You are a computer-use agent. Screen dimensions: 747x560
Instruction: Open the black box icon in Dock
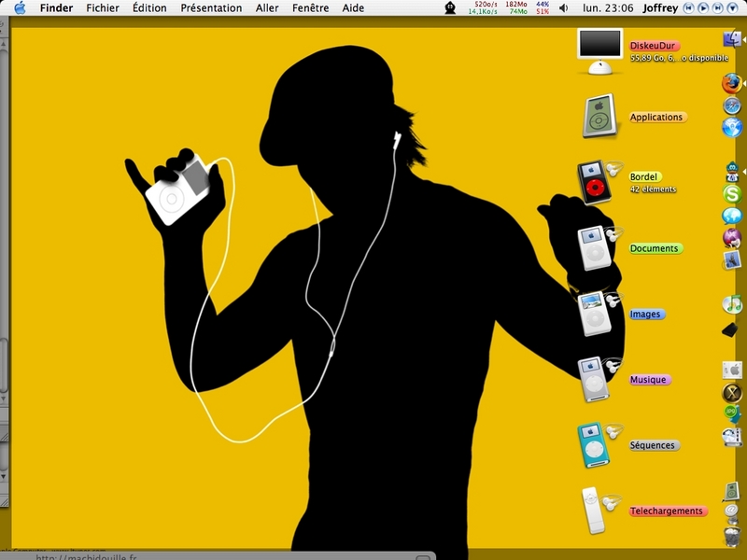[x=730, y=329]
